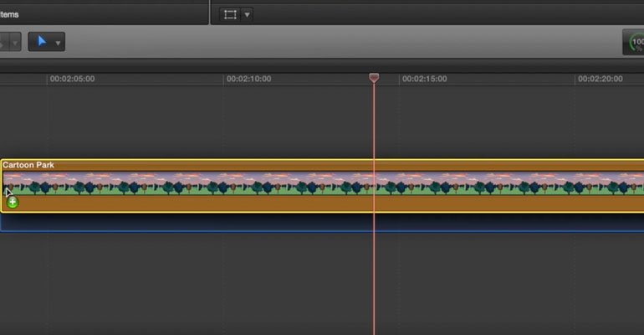
Task: Click the Cartoon Park filmstrip thumbnails
Action: (323, 183)
